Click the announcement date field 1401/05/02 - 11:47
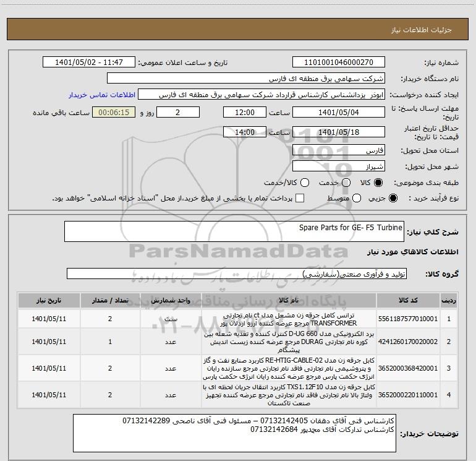 pyautogui.click(x=89, y=62)
